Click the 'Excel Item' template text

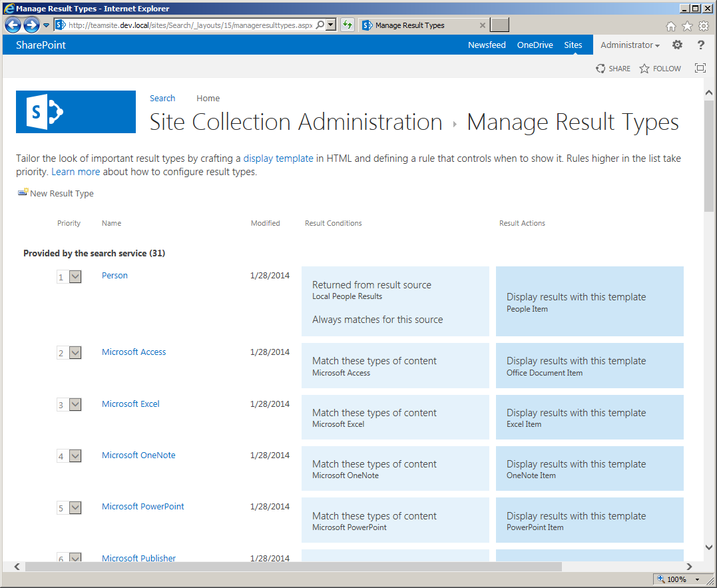click(524, 424)
